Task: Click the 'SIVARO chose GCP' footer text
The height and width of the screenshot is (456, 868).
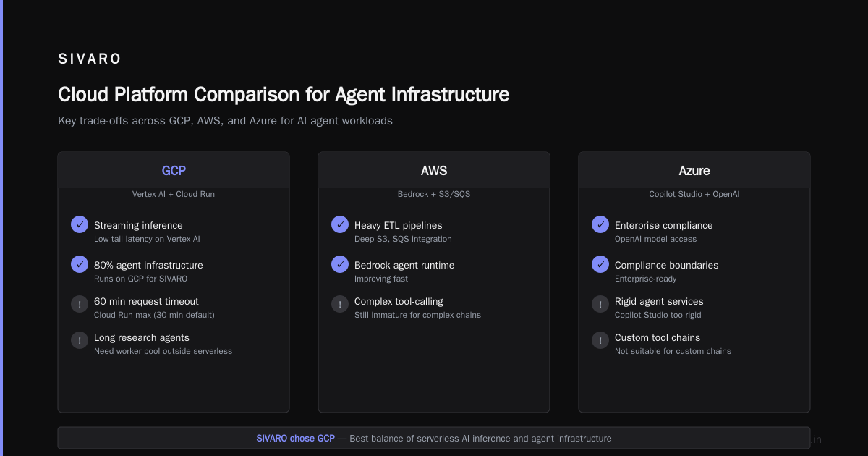Action: pyautogui.click(x=295, y=438)
